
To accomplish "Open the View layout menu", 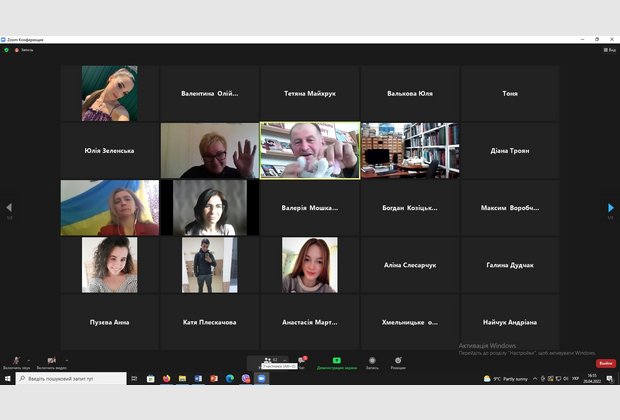I will (609, 49).
